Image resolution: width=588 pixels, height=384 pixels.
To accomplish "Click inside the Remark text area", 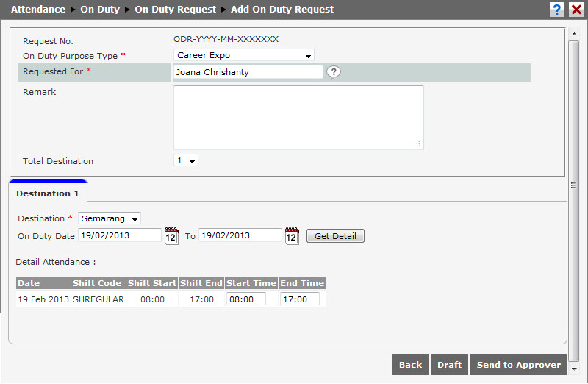I will tap(298, 118).
